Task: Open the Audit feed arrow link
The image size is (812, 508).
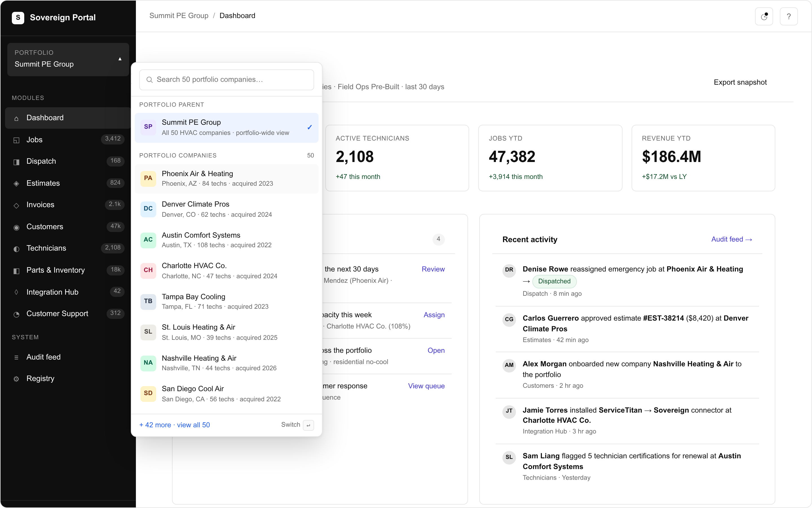Action: [732, 239]
